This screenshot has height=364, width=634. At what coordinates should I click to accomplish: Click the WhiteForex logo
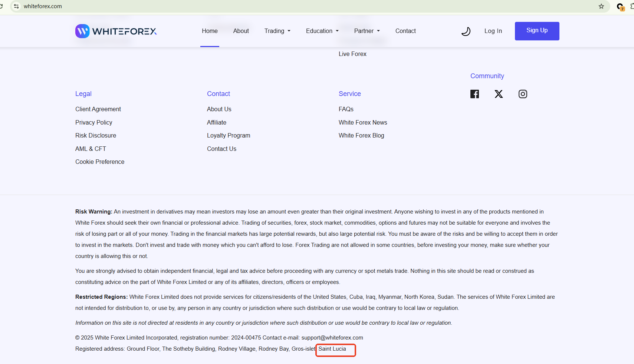pyautogui.click(x=116, y=31)
